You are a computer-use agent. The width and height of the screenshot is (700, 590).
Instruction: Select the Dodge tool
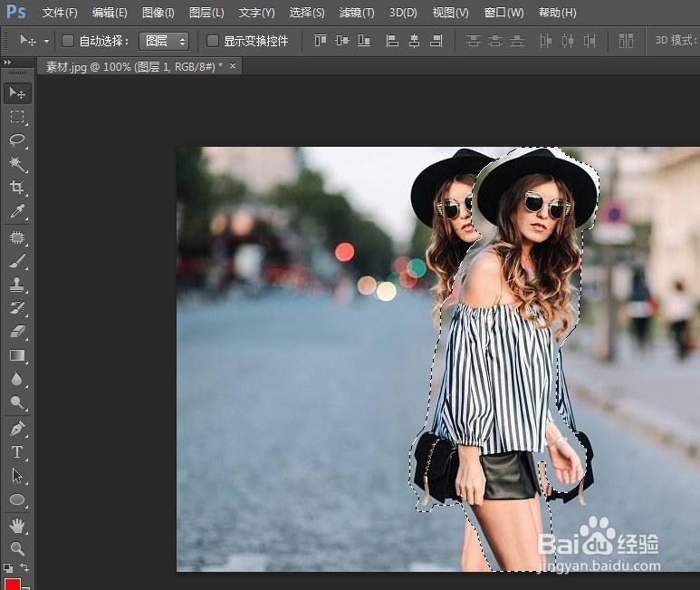pos(17,402)
